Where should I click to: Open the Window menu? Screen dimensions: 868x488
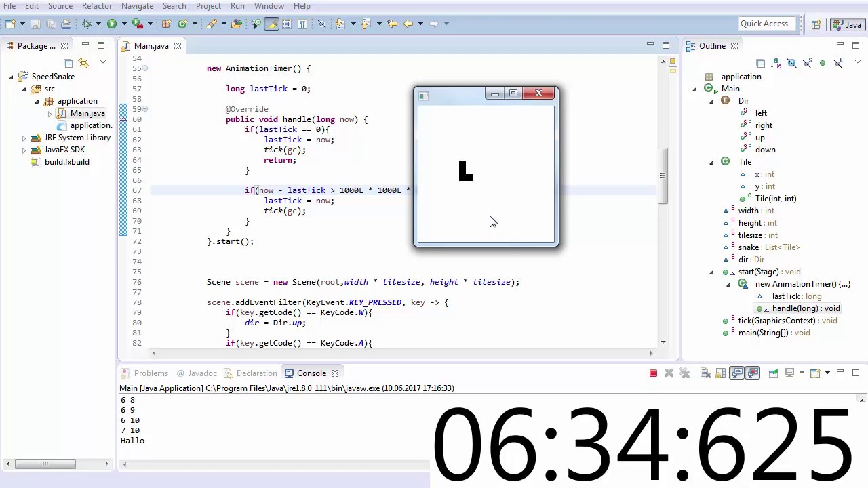click(269, 6)
